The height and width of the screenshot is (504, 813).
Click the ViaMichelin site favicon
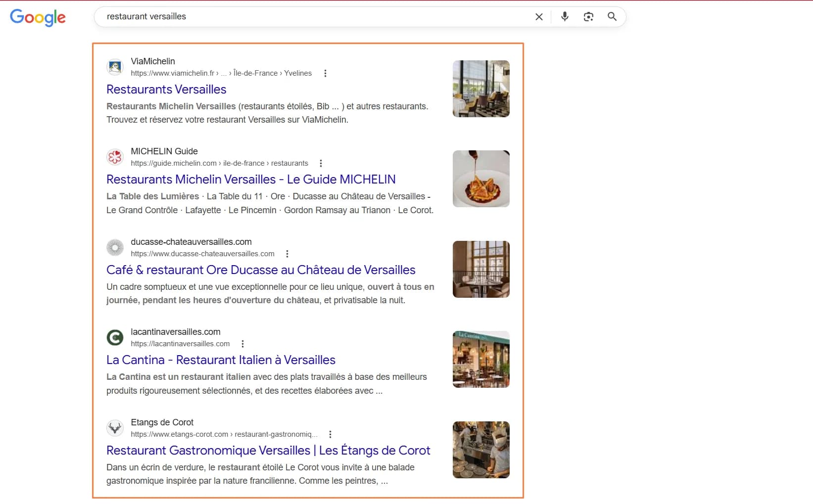115,67
